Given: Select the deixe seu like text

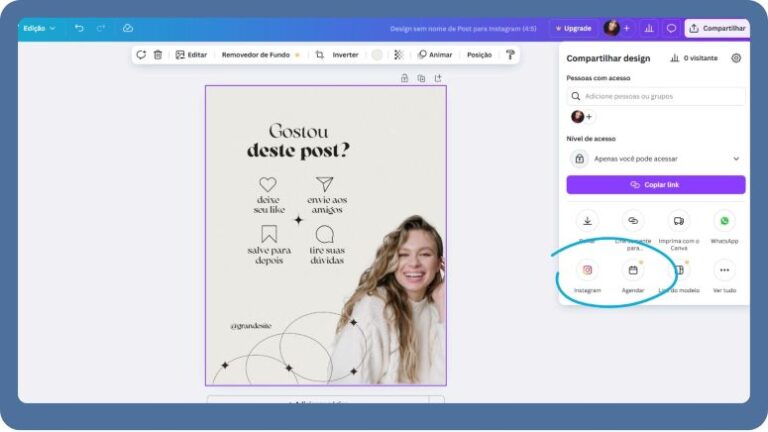Looking at the screenshot, I should [269, 205].
